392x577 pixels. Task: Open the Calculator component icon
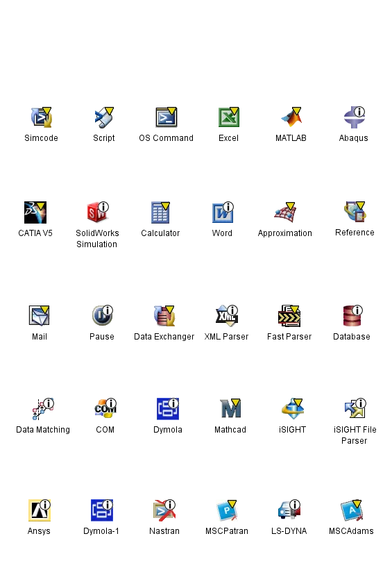point(160,212)
